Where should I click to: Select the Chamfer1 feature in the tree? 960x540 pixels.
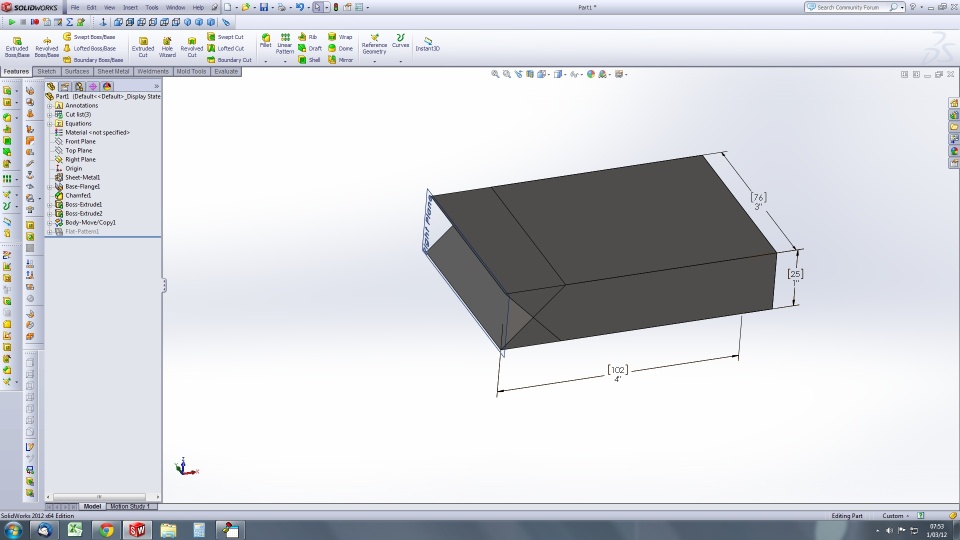78,195
